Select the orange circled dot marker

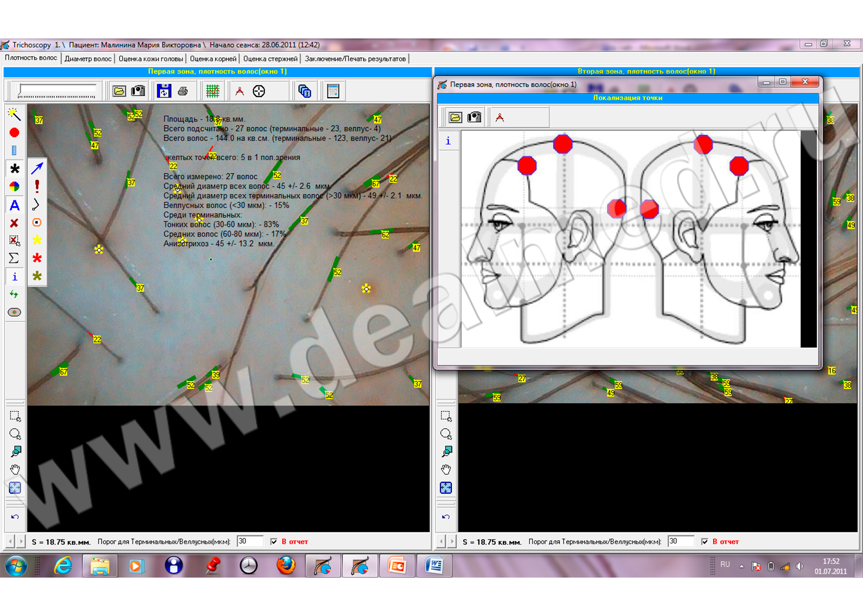pyautogui.click(x=37, y=223)
